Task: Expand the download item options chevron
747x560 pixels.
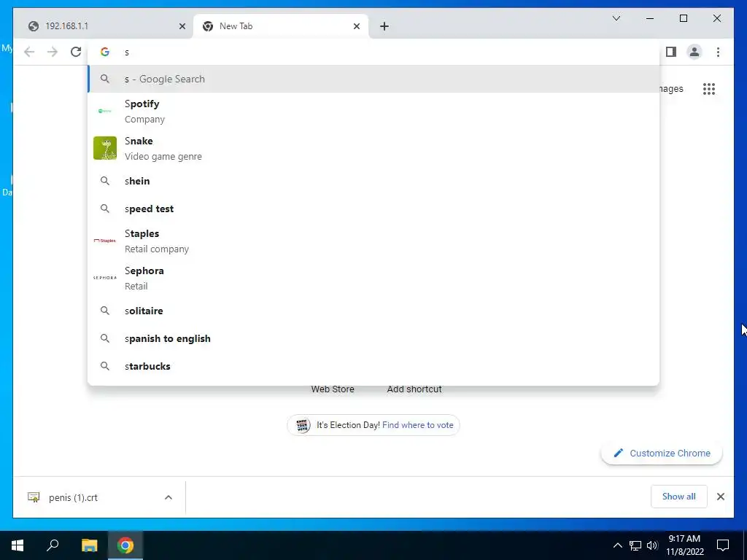Action: 169,497
